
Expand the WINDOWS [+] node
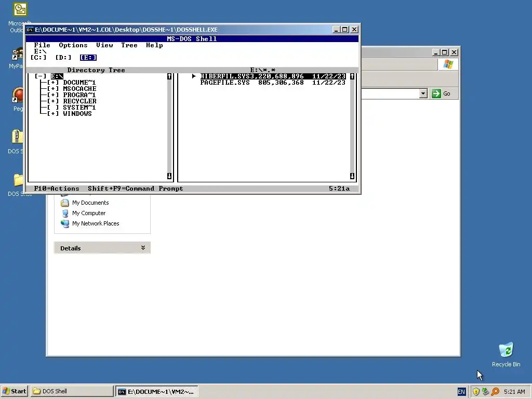tap(53, 114)
